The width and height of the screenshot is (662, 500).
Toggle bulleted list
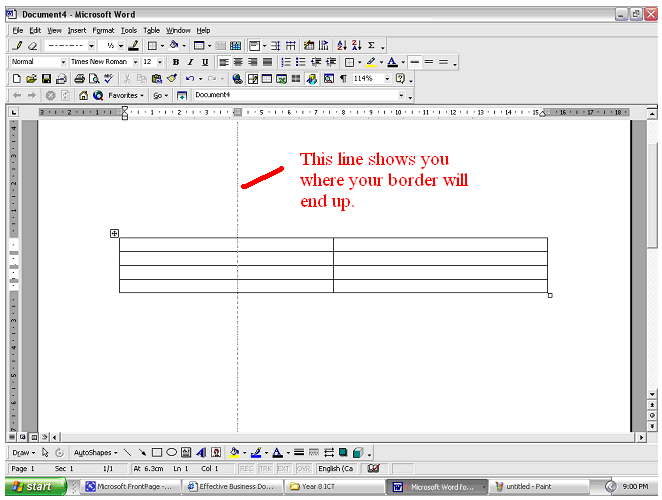[x=301, y=62]
